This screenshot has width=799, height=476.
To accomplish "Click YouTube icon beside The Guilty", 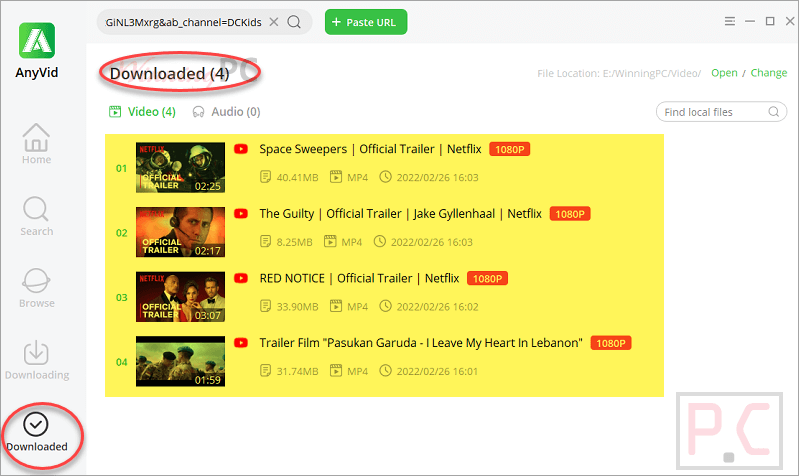I will (241, 214).
